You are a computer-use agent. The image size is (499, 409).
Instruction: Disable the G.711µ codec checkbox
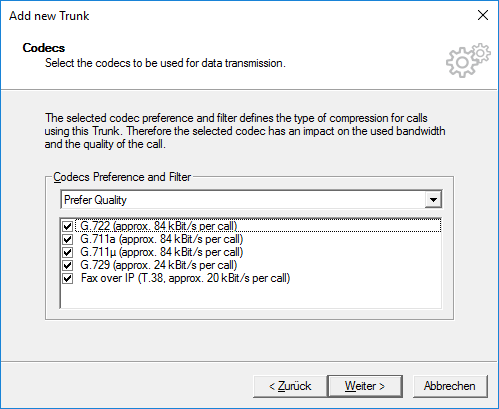[68, 252]
